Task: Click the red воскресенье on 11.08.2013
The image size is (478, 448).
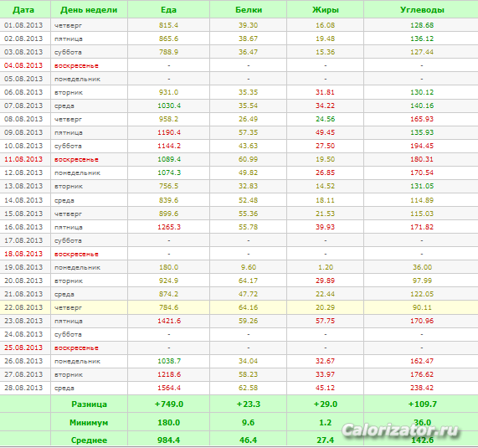Action: pyautogui.click(x=76, y=159)
